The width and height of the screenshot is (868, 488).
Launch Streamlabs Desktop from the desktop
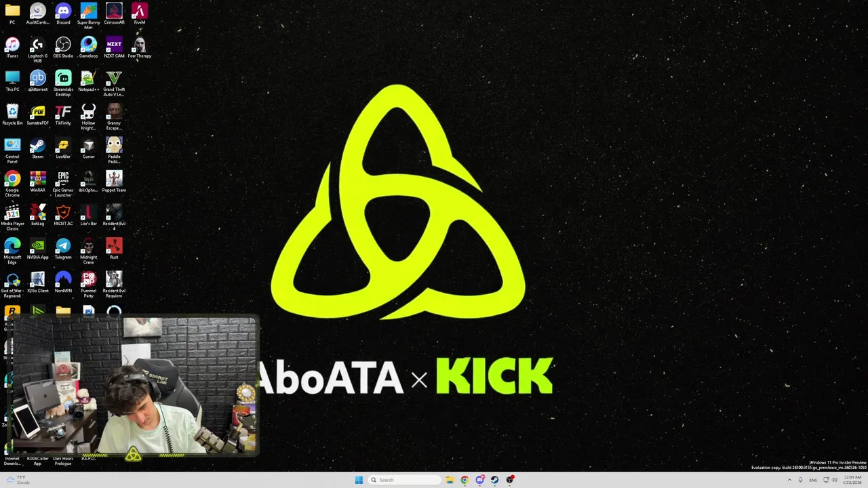63,83
